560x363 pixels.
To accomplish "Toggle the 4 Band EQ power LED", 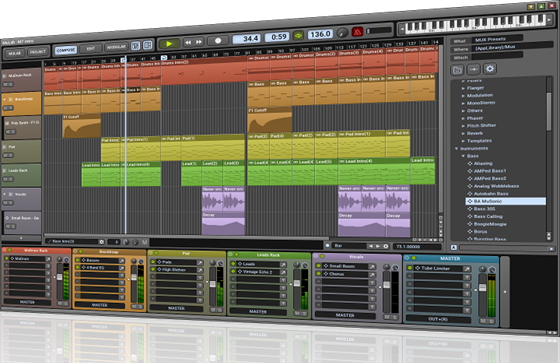I will (78, 267).
